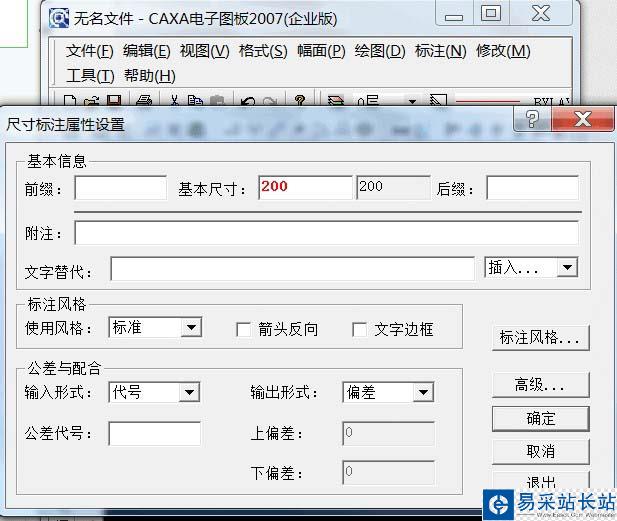Image resolution: width=617 pixels, height=521 pixels.
Task: Click the 附注 input field
Action: coord(326,233)
